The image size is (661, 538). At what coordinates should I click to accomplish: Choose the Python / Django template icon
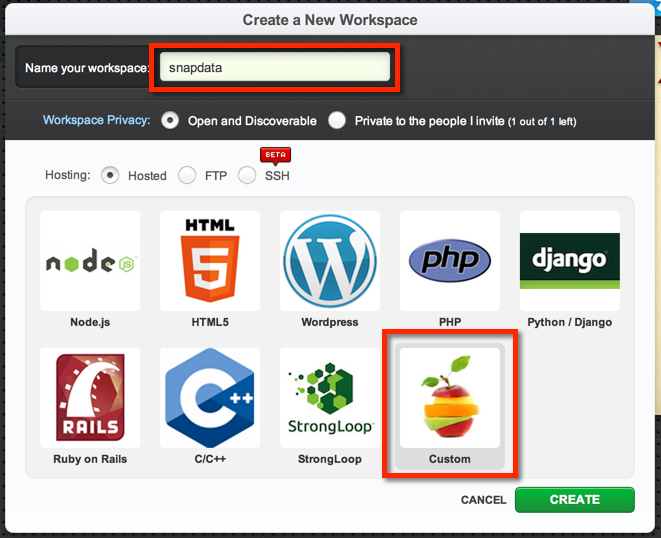pyautogui.click(x=570, y=261)
